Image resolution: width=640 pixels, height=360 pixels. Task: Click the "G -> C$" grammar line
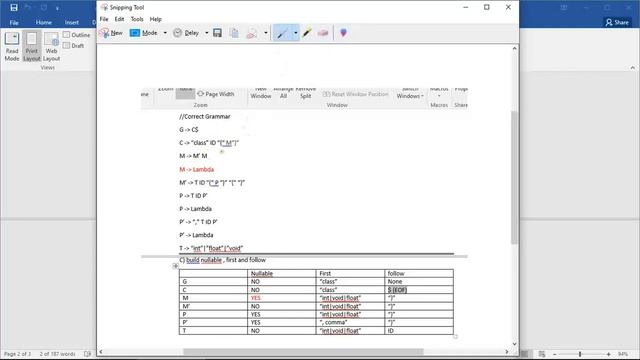(x=189, y=129)
